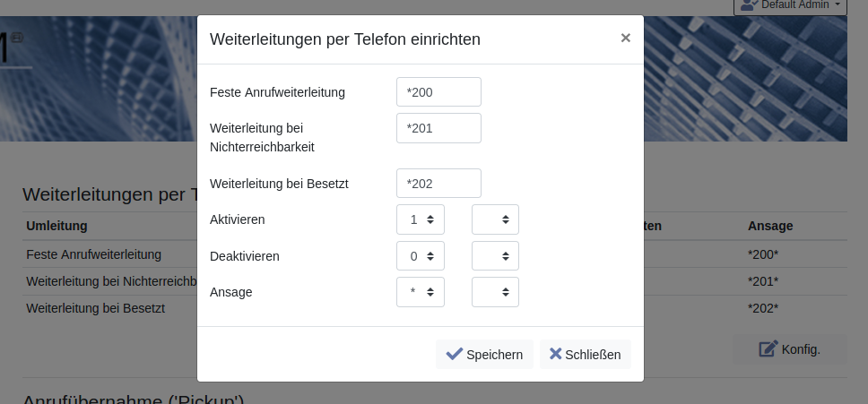868x404 pixels.
Task: Open the first Aktivieren dropdown showing 1
Action: (421, 219)
